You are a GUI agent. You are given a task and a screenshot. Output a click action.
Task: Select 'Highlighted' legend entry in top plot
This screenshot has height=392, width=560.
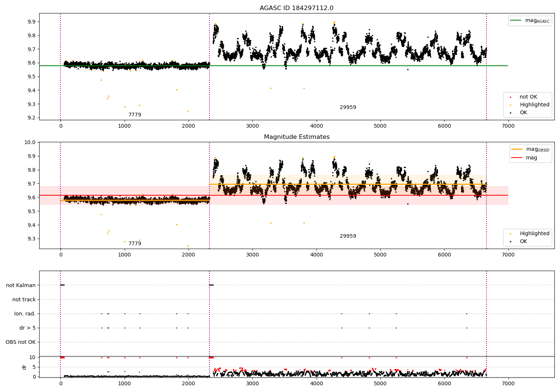point(535,105)
